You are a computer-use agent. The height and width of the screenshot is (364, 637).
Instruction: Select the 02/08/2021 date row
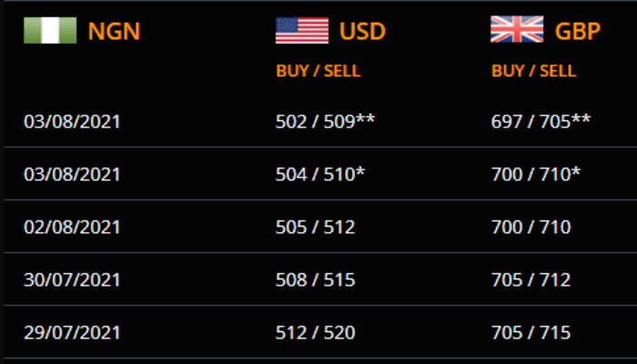tap(72, 227)
